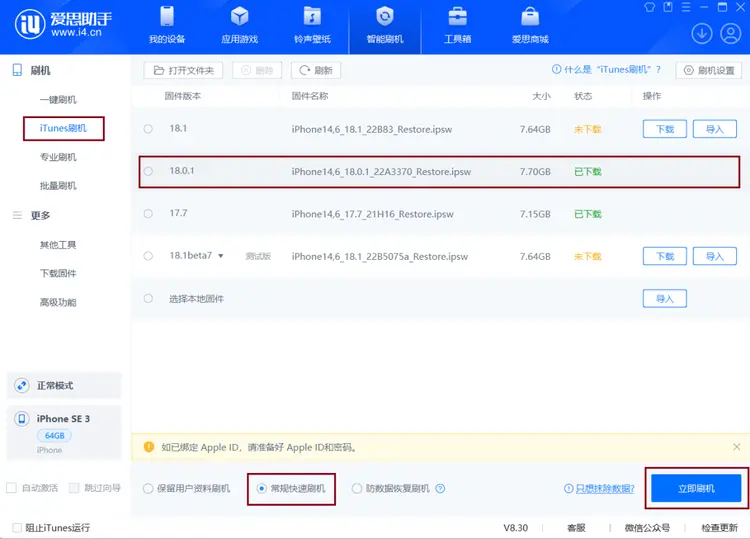
Task: Switch to 专业刷机 in the sidebar
Action: tap(58, 157)
